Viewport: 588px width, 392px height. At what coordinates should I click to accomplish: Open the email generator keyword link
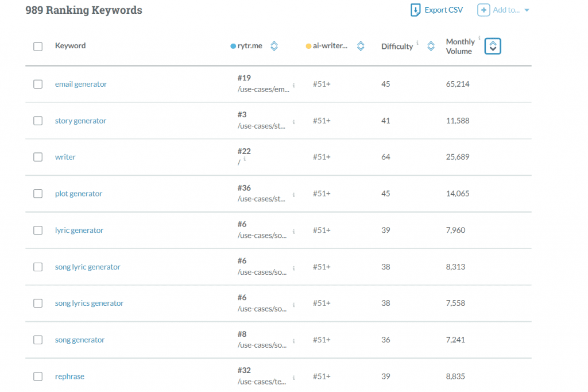81,84
